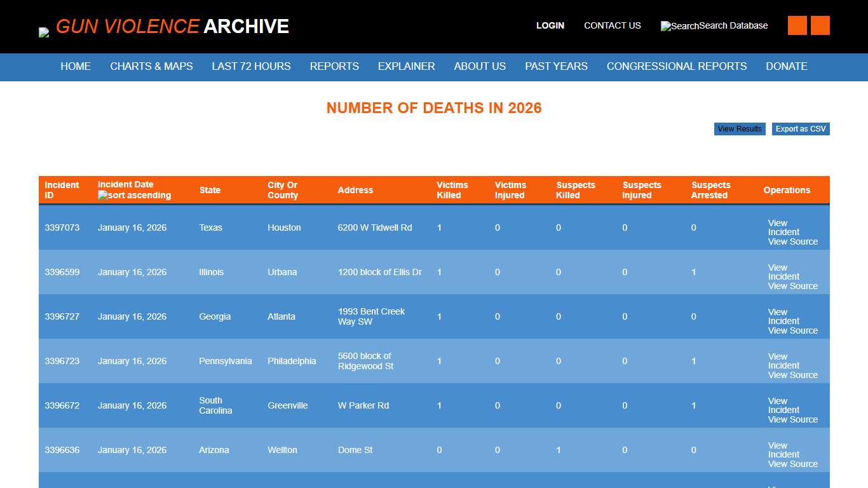868x488 pixels.
Task: Open the View Results control
Action: pos(739,129)
